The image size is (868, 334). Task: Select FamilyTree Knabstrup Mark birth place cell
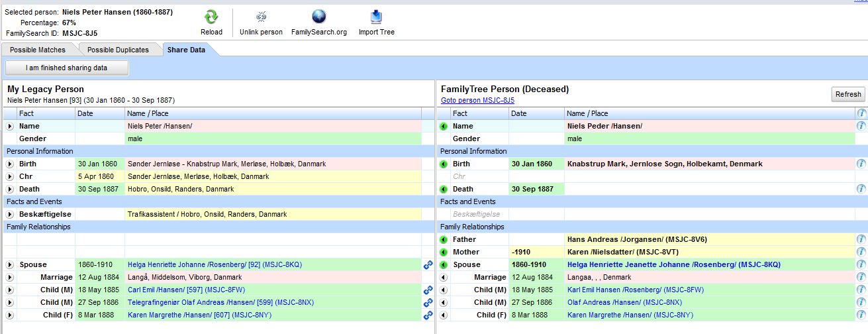pos(710,164)
